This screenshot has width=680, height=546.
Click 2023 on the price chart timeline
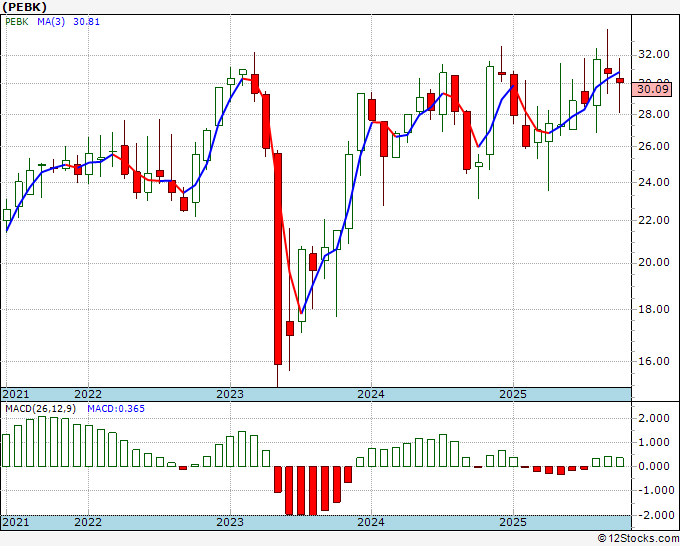pyautogui.click(x=230, y=394)
